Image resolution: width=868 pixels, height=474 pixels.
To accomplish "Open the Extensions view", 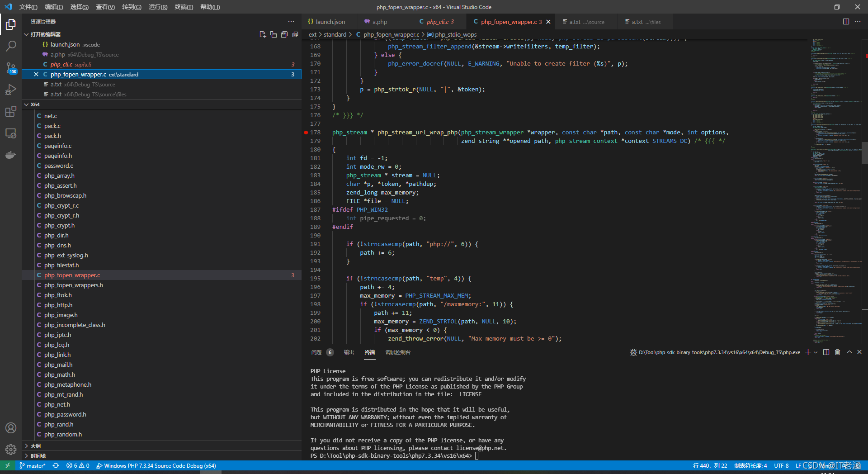I will pos(11,111).
